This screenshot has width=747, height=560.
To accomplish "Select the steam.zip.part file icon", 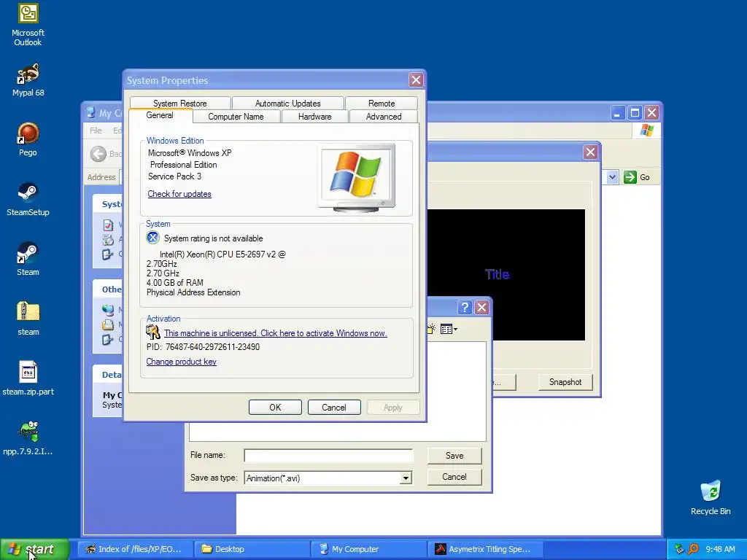I will [x=28, y=378].
